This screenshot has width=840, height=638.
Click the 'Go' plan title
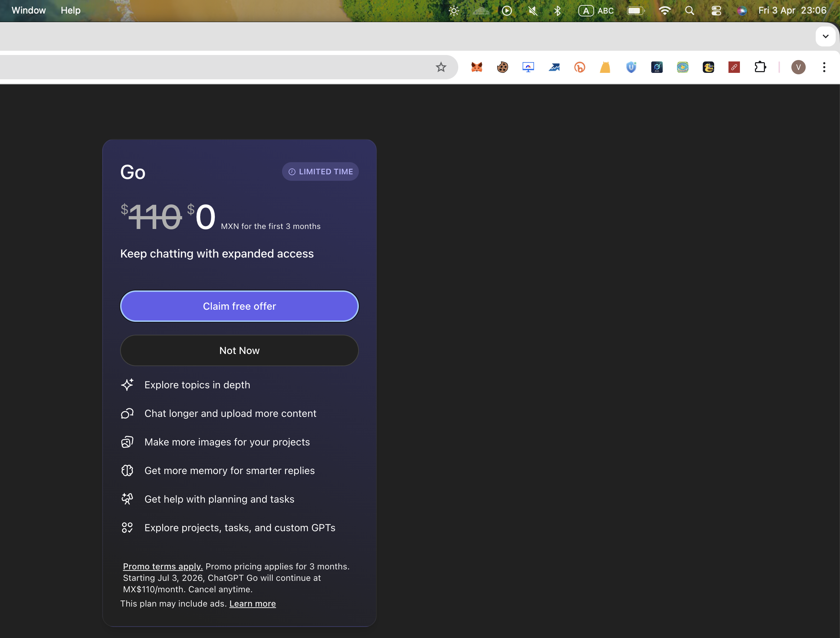(133, 172)
